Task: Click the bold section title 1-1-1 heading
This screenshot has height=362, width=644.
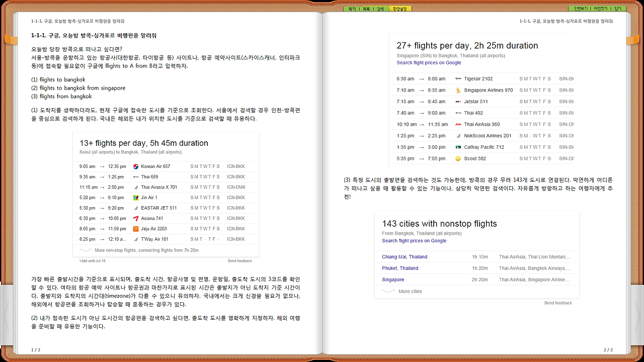Action: (x=94, y=36)
